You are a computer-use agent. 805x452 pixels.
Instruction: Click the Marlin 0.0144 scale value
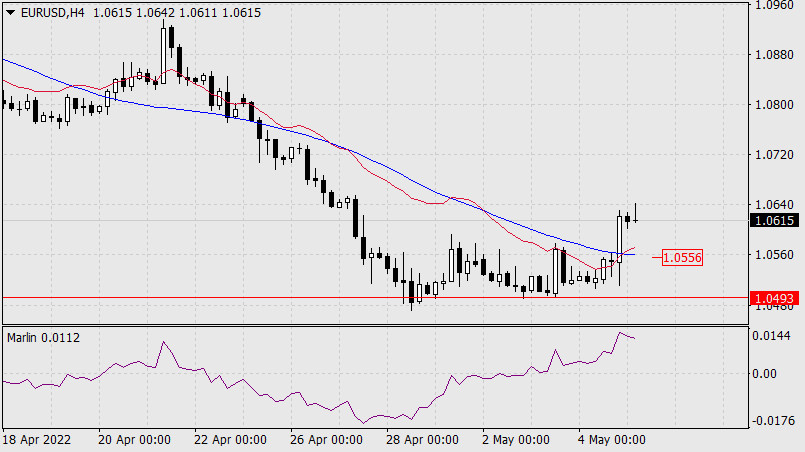771,336
